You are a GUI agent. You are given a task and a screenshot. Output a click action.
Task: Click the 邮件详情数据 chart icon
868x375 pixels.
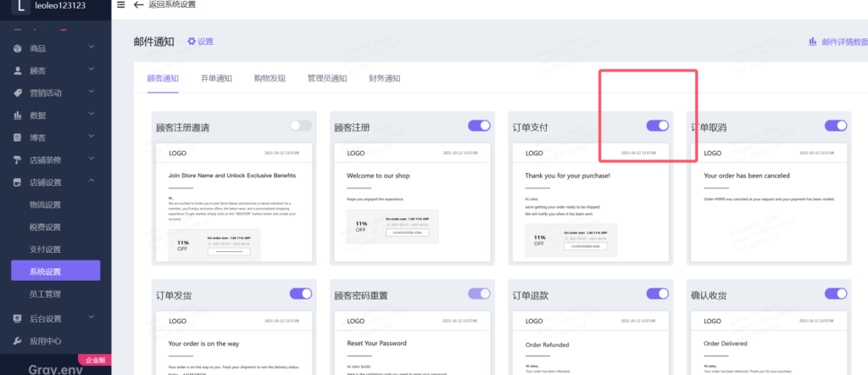pyautogui.click(x=813, y=42)
